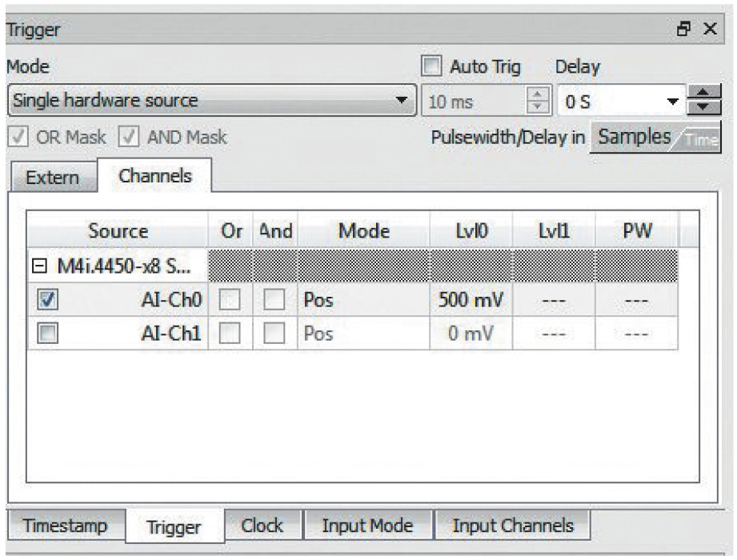The width and height of the screenshot is (737, 560).
Task: Toggle the OR Mask checkbox
Action: click(x=18, y=137)
